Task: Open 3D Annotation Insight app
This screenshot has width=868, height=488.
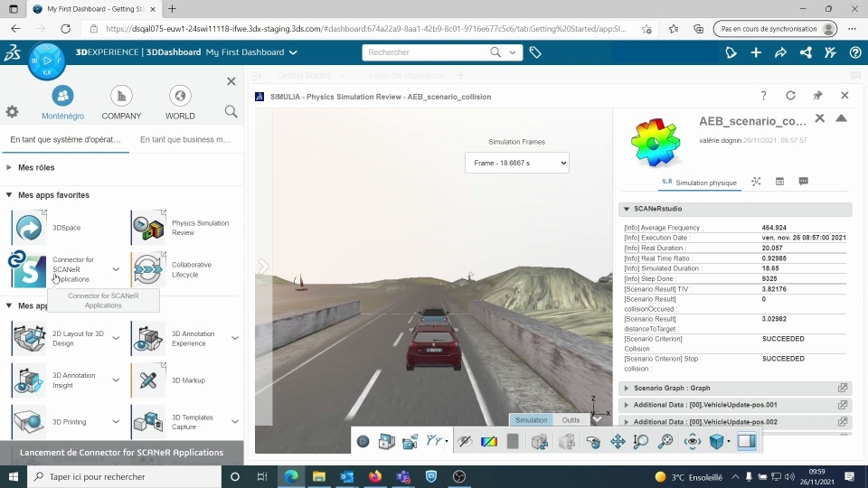Action: coord(29,380)
